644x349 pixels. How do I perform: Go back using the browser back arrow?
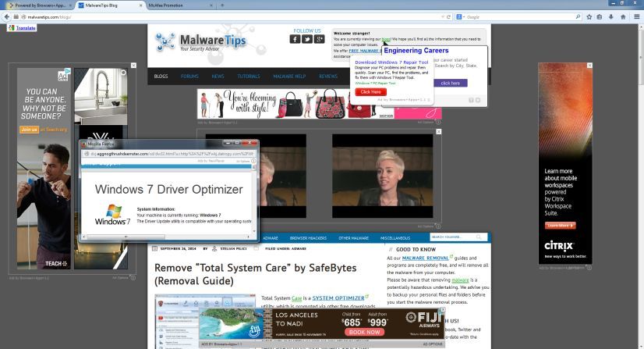[6, 17]
